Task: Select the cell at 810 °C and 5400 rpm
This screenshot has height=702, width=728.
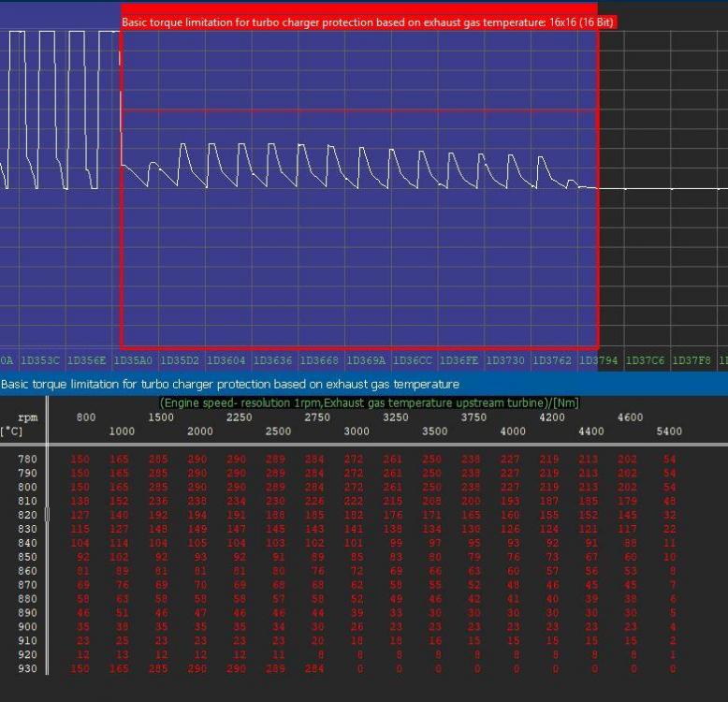Action: [669, 502]
